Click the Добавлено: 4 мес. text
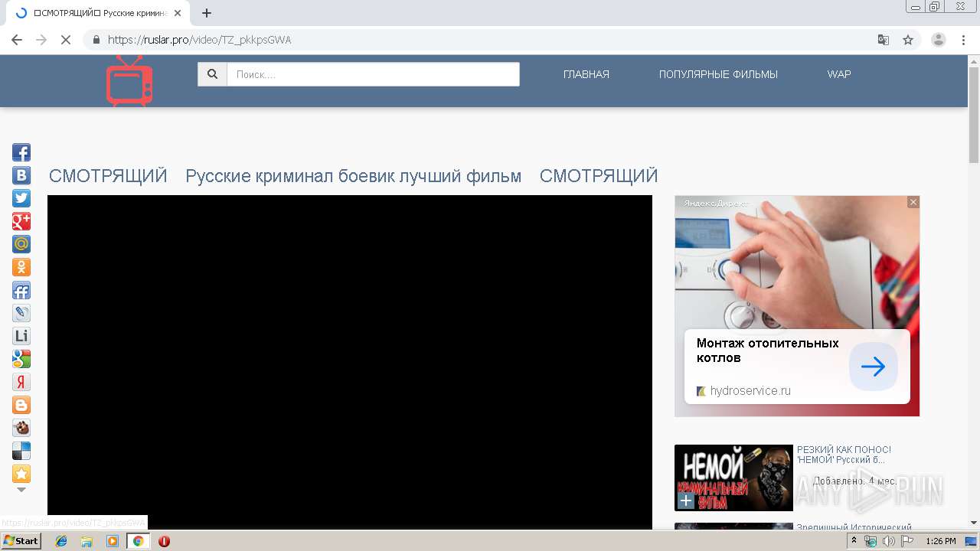 tap(854, 481)
